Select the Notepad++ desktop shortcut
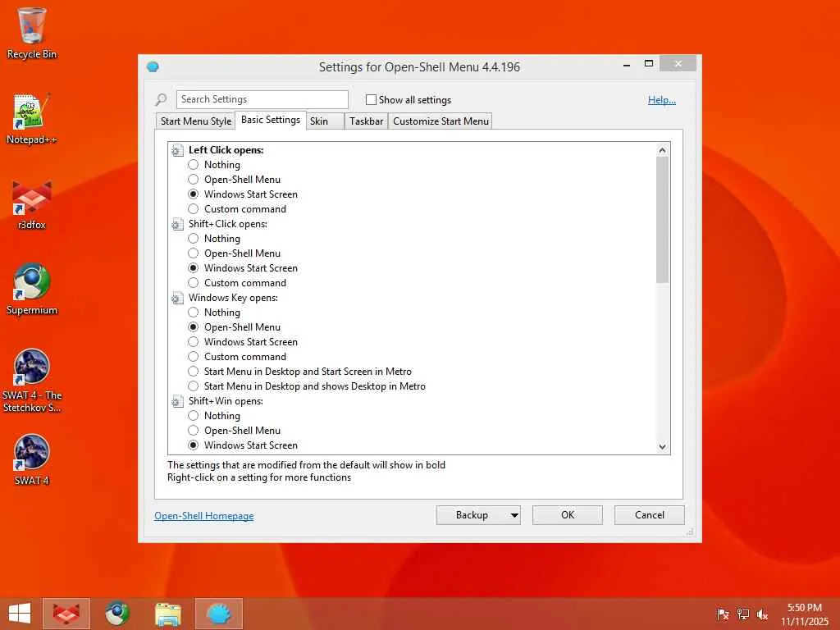 32,119
